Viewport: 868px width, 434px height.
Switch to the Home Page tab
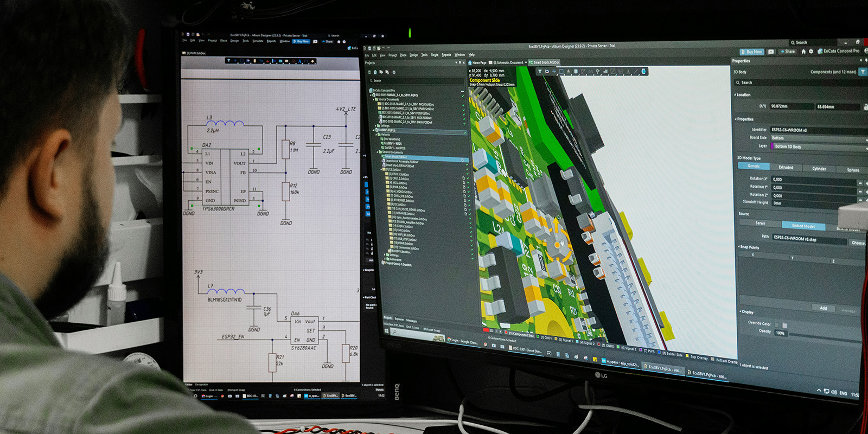[477, 63]
